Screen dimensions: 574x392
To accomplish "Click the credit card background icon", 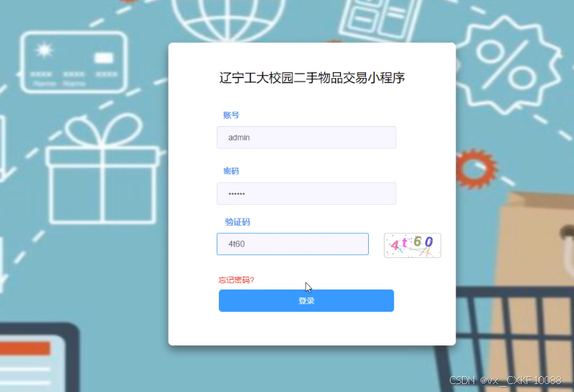I will pos(73,62).
